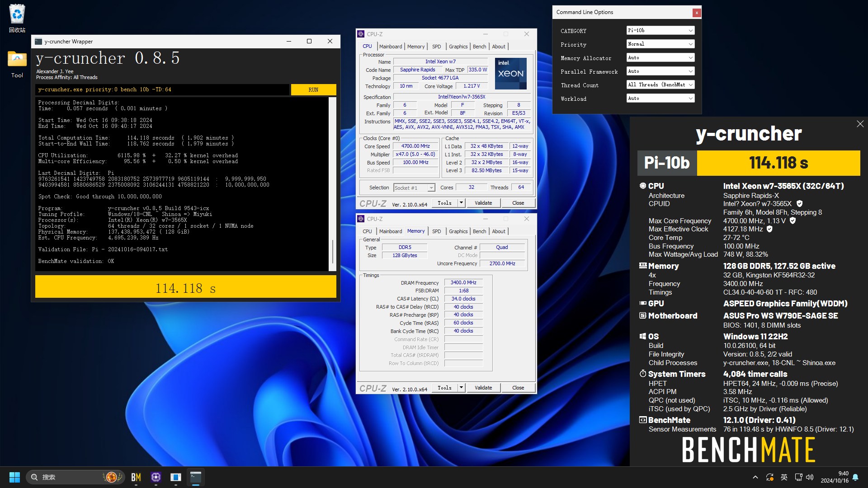Click the Pi-10b label in BenchMate panel
This screenshot has height=488, width=868.
pyautogui.click(x=667, y=163)
